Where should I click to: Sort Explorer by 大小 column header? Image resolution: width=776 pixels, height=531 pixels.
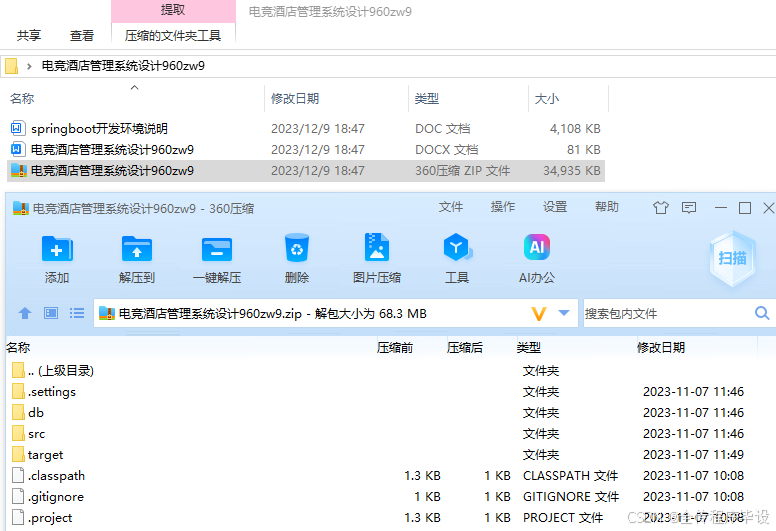coord(547,98)
